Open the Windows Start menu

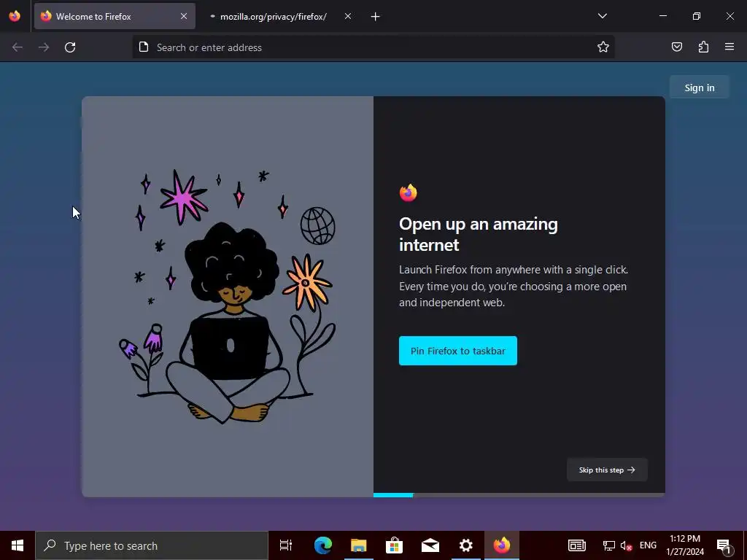pyautogui.click(x=18, y=545)
